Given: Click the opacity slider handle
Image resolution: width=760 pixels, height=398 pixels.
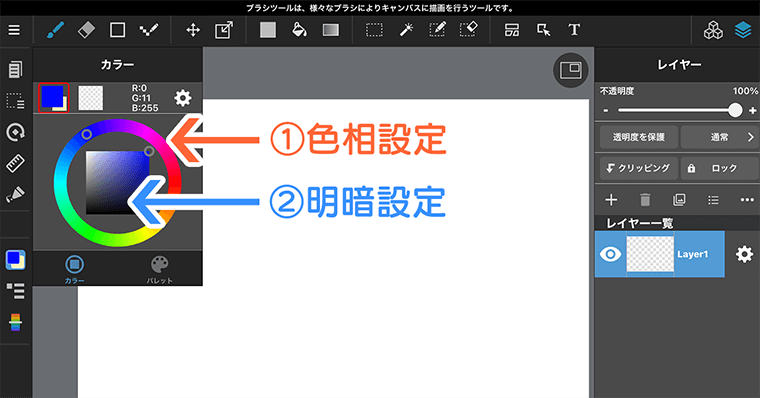Looking at the screenshot, I should click(735, 110).
